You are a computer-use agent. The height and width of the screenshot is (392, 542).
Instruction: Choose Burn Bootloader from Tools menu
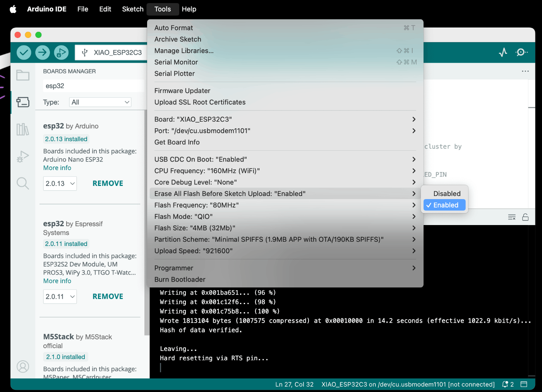click(180, 280)
